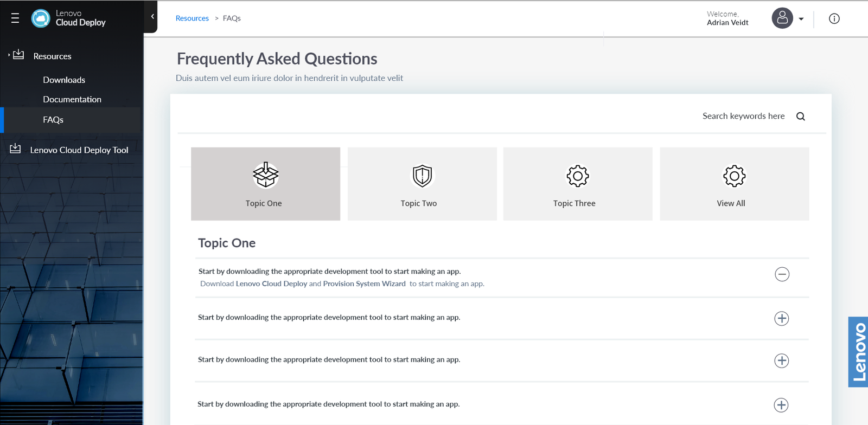Open the info icon in header
This screenshot has width=868, height=425.
tap(834, 19)
